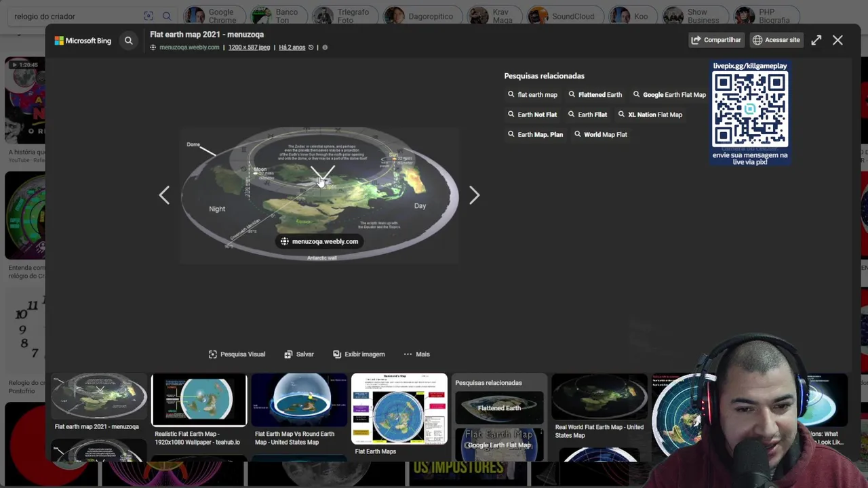868x488 pixels.
Task: Select the Krav Maga suggestion chip
Action: click(496, 16)
